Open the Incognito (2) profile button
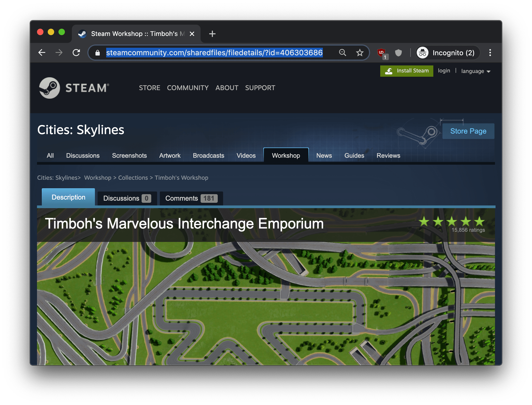 pyautogui.click(x=448, y=53)
